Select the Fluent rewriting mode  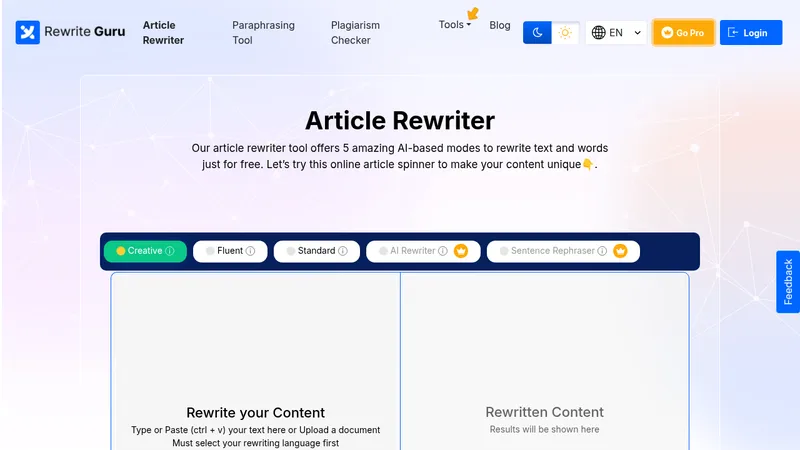(230, 251)
